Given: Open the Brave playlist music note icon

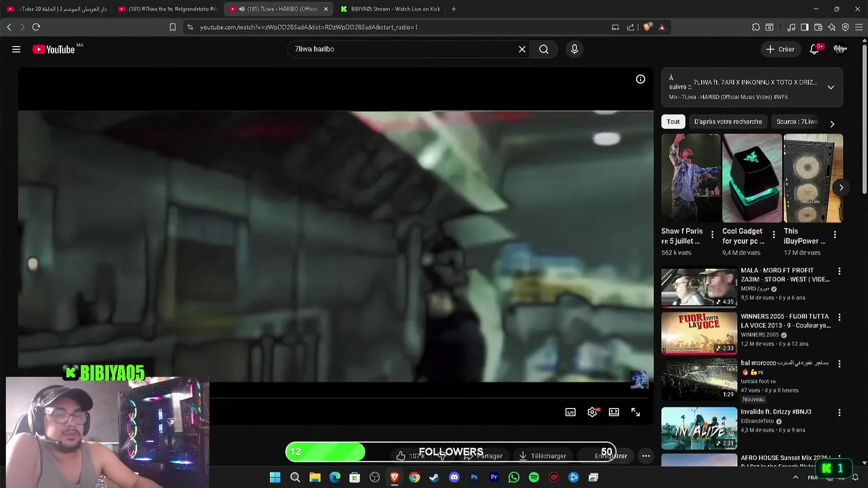Looking at the screenshot, I should 791,27.
